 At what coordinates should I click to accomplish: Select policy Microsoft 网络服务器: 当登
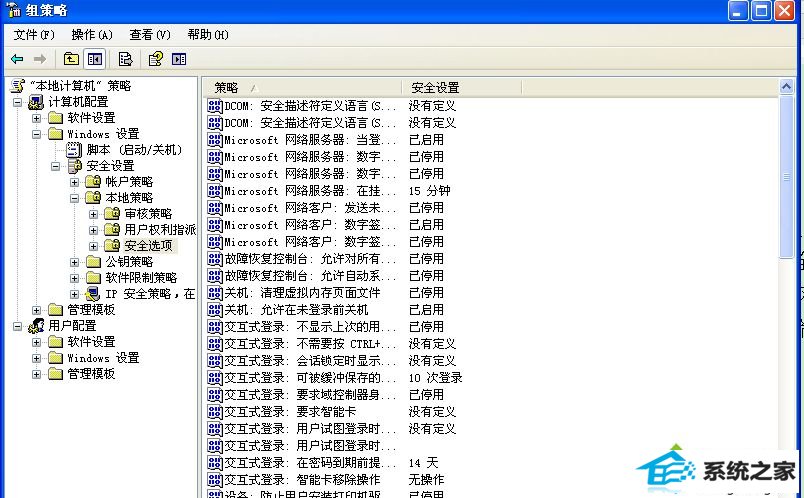click(310, 140)
